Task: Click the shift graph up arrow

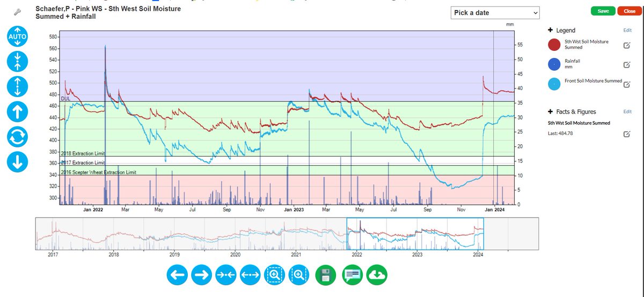Action: pyautogui.click(x=17, y=112)
